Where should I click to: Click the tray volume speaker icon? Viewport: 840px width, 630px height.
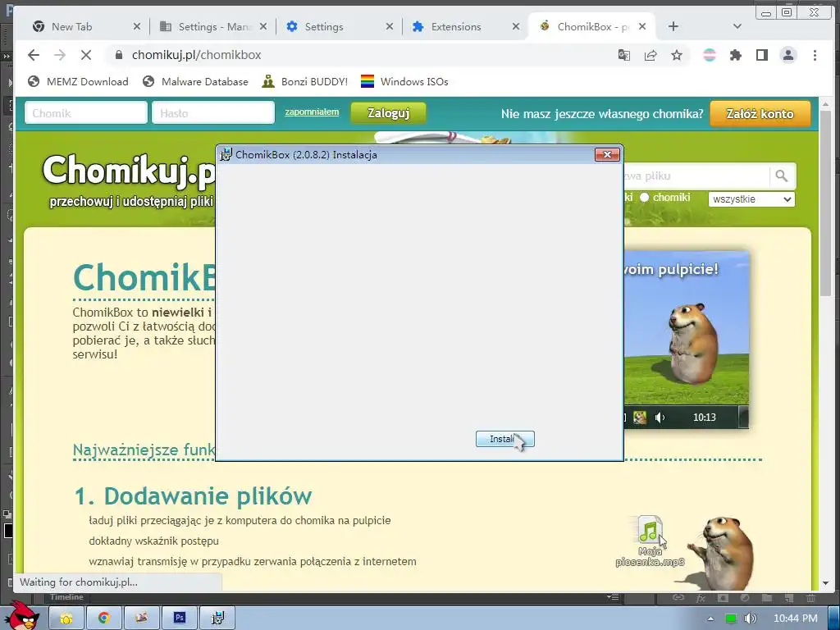click(751, 619)
